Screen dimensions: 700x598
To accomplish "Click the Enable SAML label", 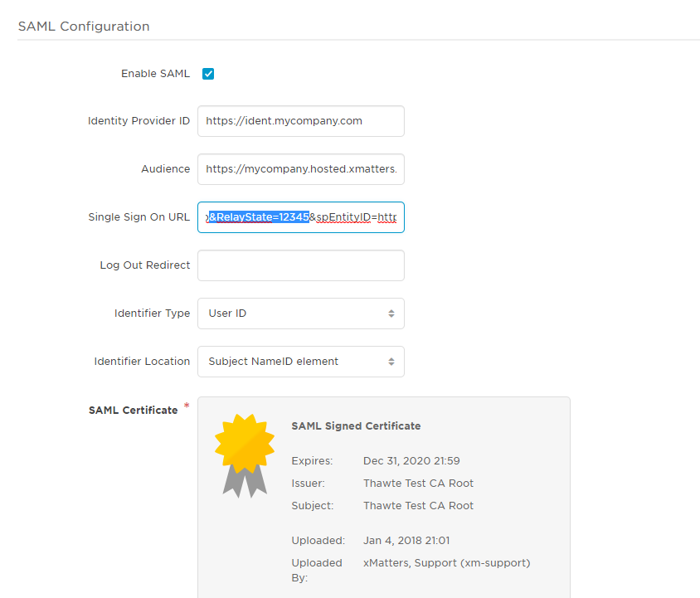I will pos(155,74).
